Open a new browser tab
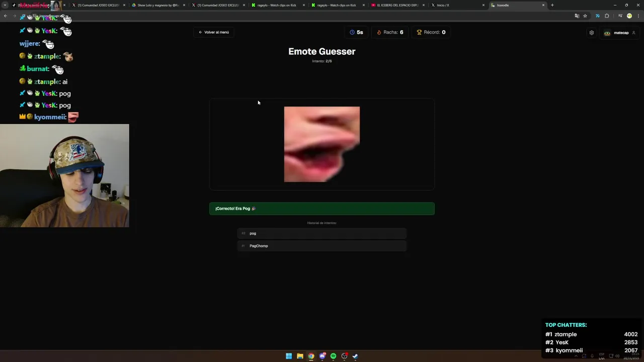 point(552,5)
